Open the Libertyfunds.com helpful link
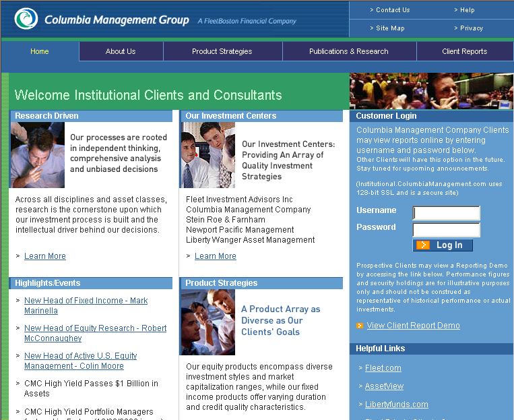 click(397, 404)
